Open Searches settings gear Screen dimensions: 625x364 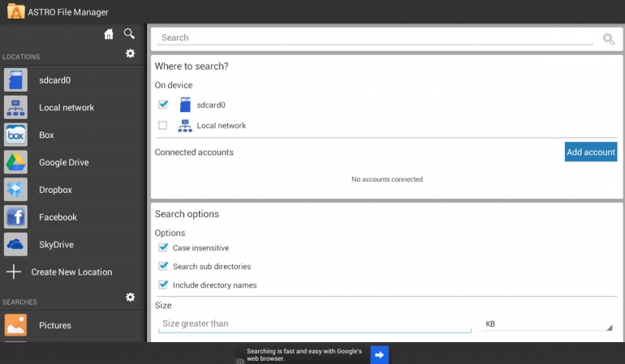coord(130,298)
